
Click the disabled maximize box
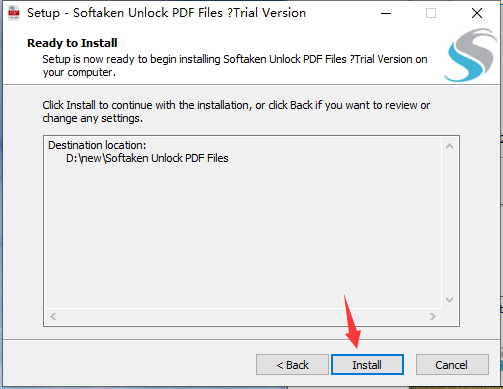pyautogui.click(x=431, y=13)
